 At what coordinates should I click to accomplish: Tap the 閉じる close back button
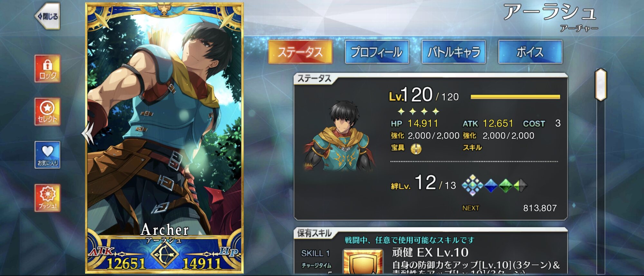click(x=48, y=16)
